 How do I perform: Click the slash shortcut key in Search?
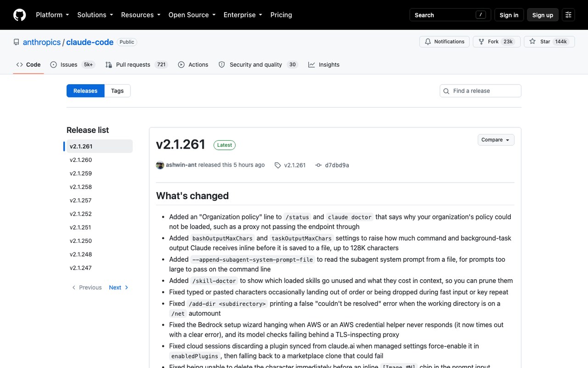click(x=481, y=15)
